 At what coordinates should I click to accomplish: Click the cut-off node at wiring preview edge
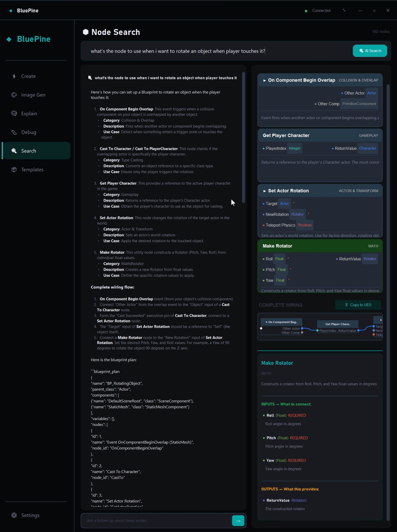(x=378, y=327)
